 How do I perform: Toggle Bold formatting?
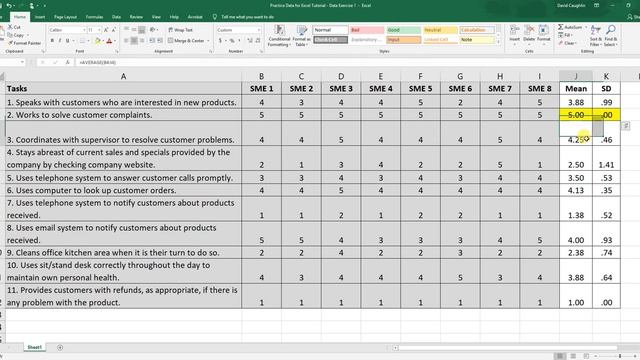(x=52, y=41)
